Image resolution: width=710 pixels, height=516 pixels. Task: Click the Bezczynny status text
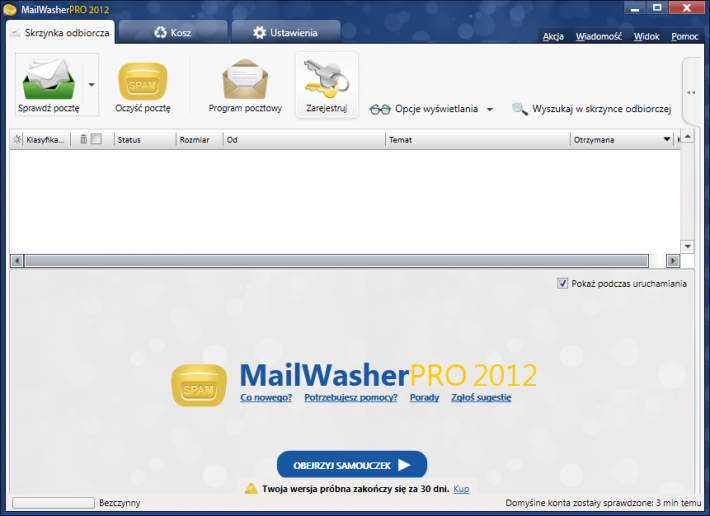point(120,503)
